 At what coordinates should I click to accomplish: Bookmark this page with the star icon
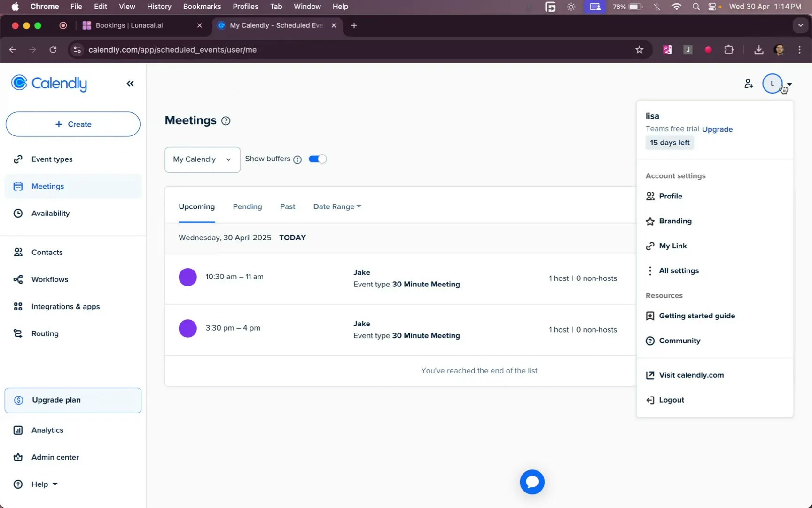[x=639, y=50]
